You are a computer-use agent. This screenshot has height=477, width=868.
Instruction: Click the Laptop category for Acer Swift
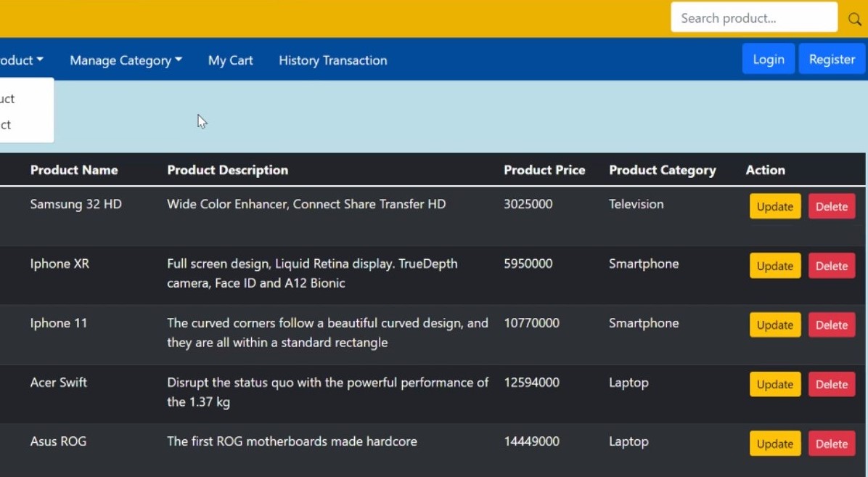coord(629,383)
